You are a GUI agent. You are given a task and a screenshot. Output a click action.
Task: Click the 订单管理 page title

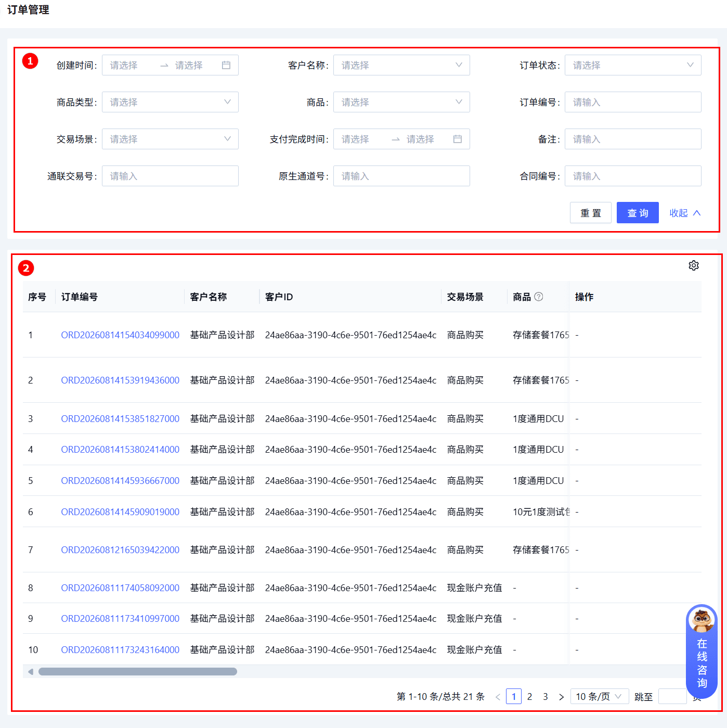click(x=28, y=10)
